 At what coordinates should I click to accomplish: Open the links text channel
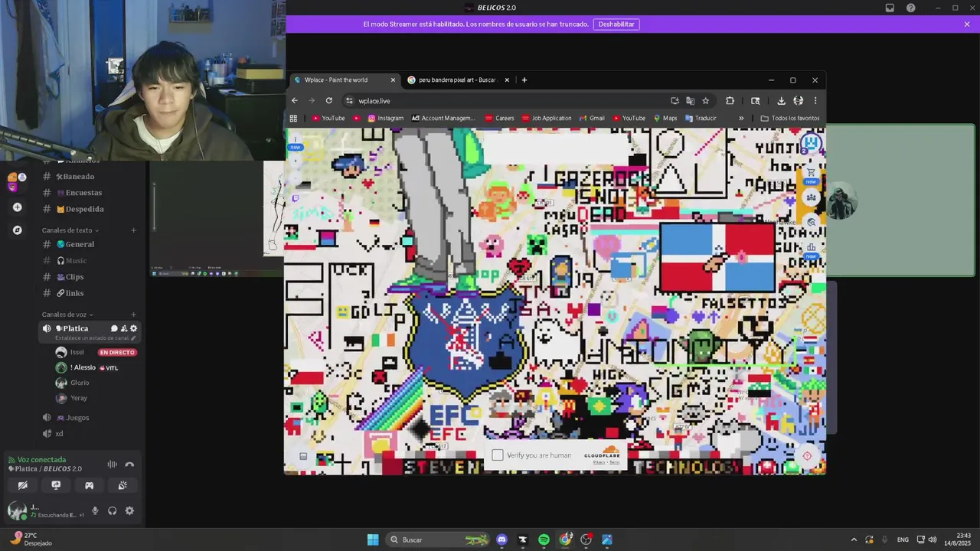coord(88,293)
